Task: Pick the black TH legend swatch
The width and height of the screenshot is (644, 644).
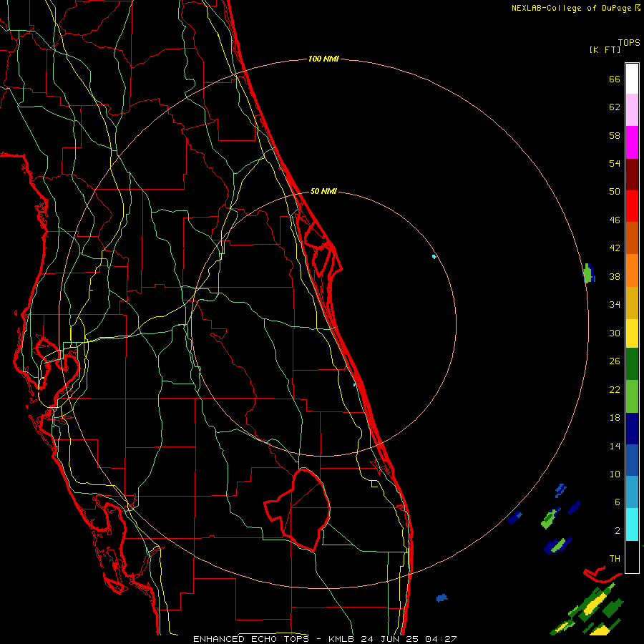Action: [x=632, y=557]
